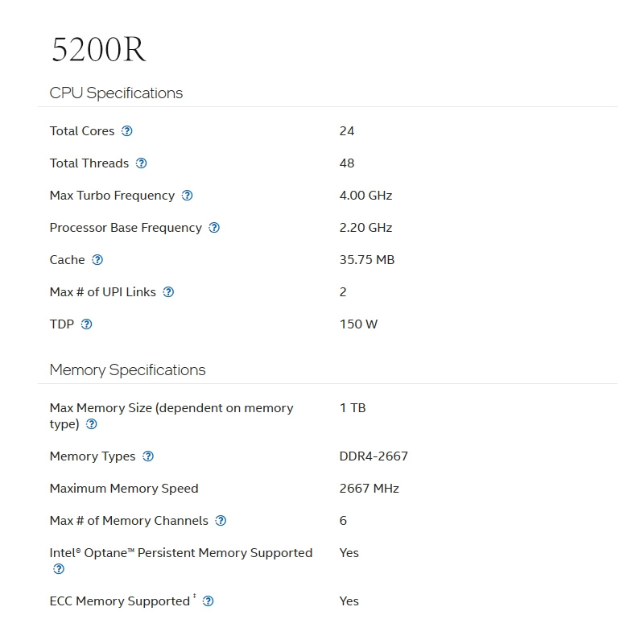Show Max Turbo Frequency info tooltip
Screen dimensions: 644x644
pos(188,196)
